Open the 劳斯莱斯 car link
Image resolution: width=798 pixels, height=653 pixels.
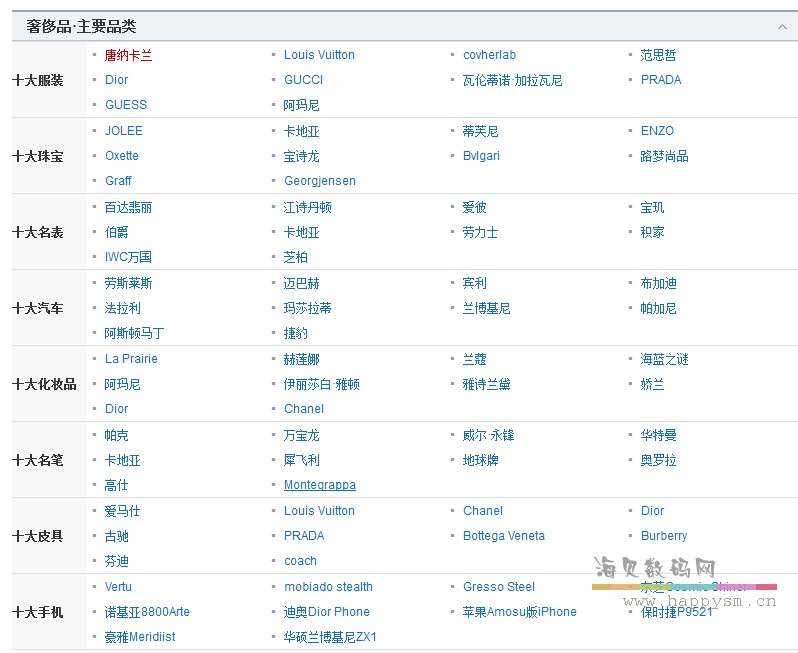(x=128, y=283)
